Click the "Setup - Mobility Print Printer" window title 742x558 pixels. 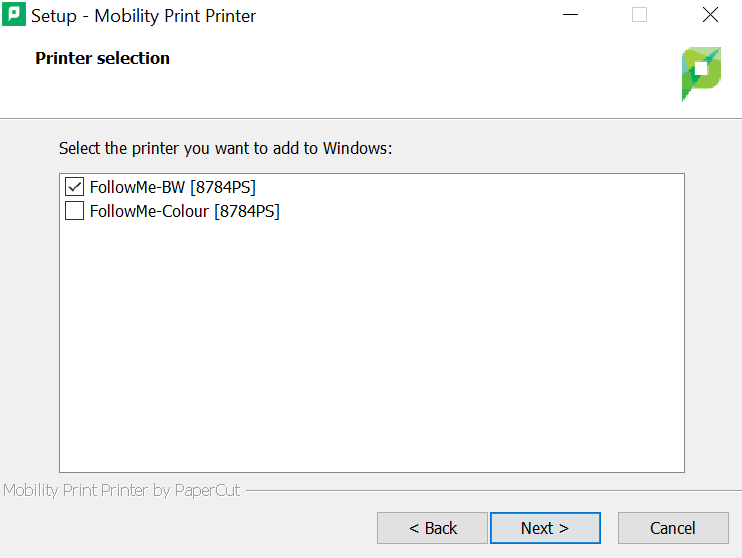(x=143, y=16)
